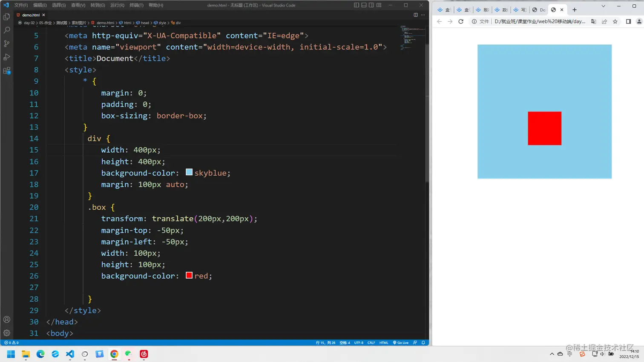The width and height of the screenshot is (644, 362).
Task: Change the UTF-8 encoding in status bar
Action: (359, 342)
